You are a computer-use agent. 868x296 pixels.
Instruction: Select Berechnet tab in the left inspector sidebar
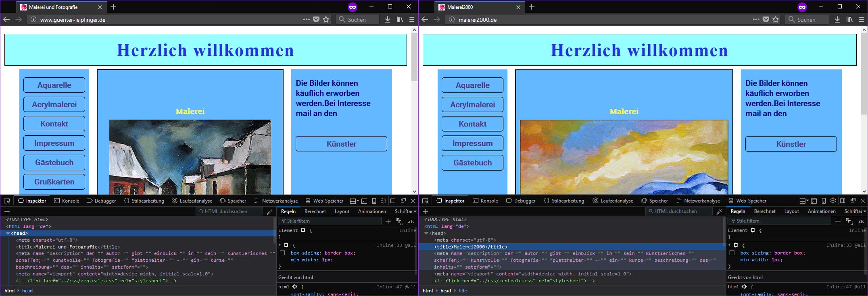[315, 211]
